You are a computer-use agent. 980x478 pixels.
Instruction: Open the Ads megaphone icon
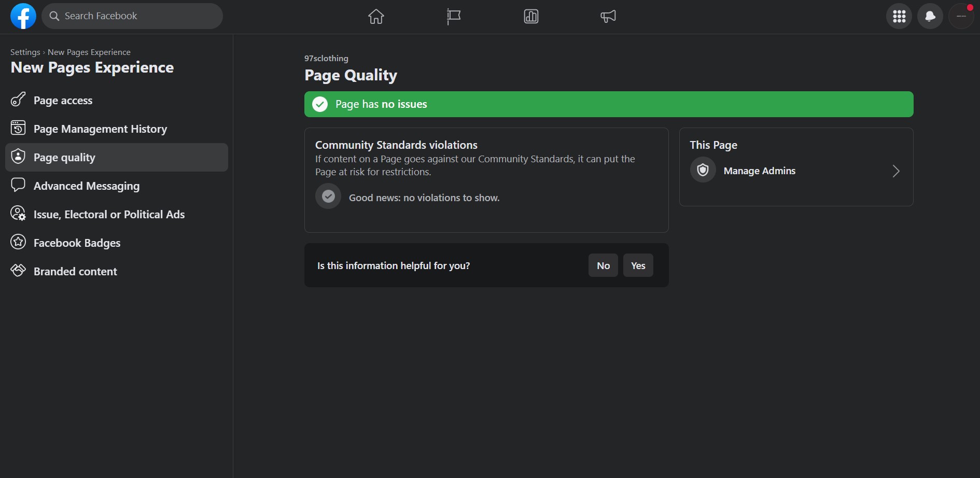608,17
